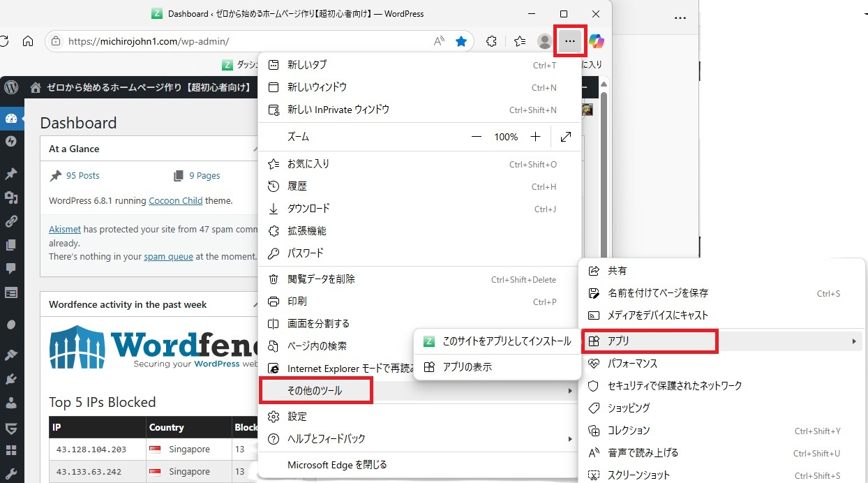
Task: Select 新しいウィンドウ menu item
Action: (419, 87)
